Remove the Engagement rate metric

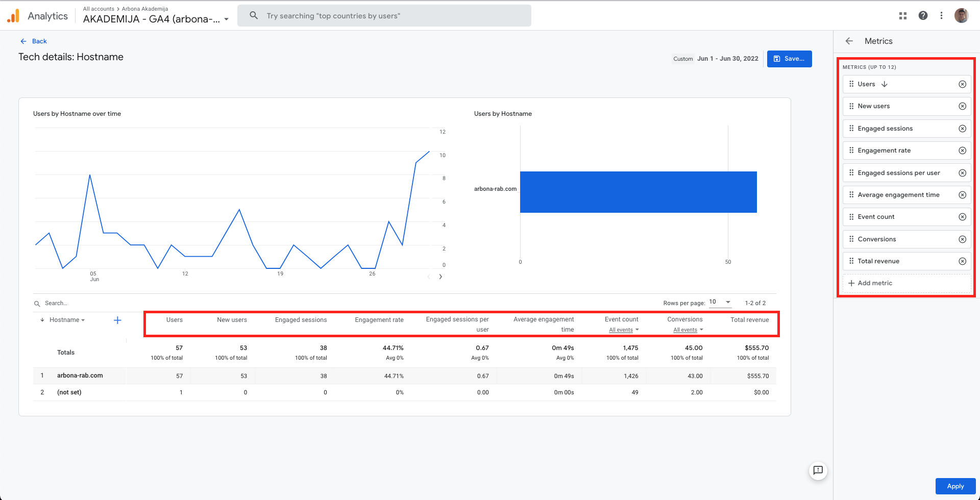962,151
